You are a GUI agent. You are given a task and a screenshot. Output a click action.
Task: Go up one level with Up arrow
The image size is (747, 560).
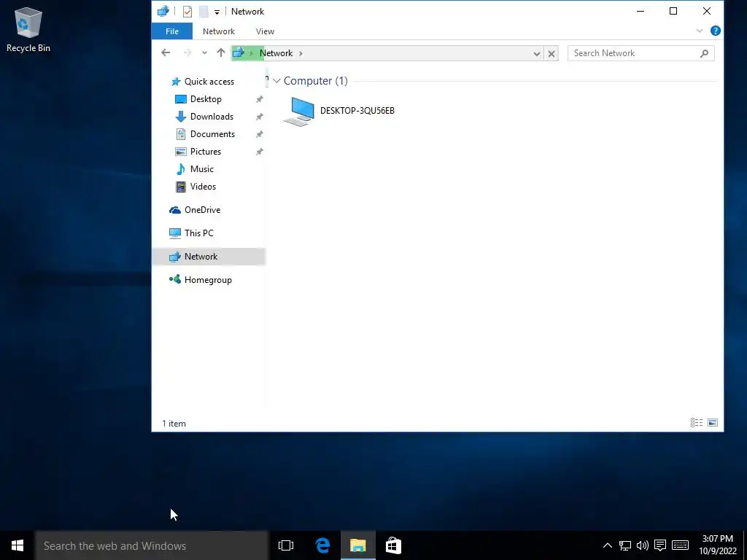(220, 52)
